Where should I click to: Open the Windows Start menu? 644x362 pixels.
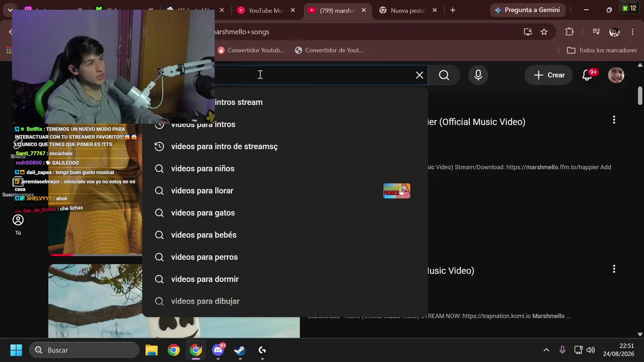click(x=16, y=350)
